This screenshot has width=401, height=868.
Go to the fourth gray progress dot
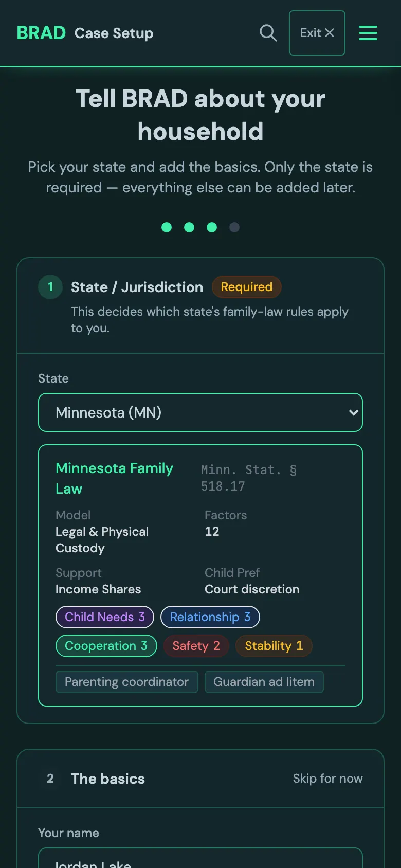coord(234,227)
